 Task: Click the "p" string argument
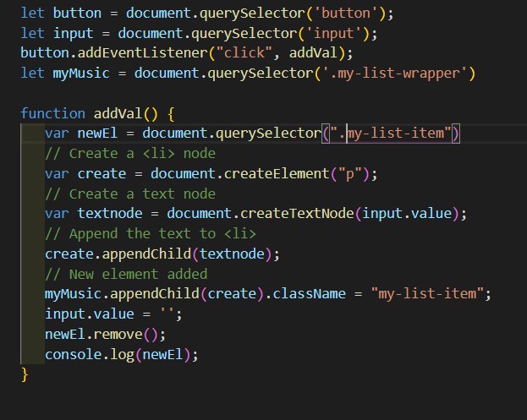pos(349,174)
